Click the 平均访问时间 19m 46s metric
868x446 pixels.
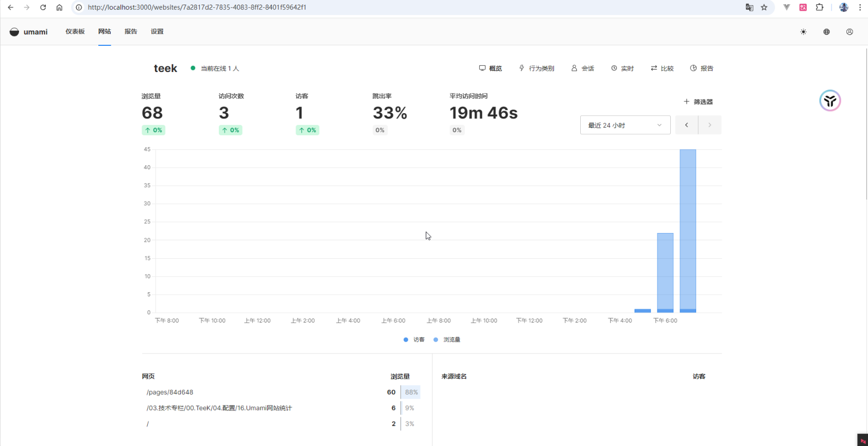coord(483,114)
